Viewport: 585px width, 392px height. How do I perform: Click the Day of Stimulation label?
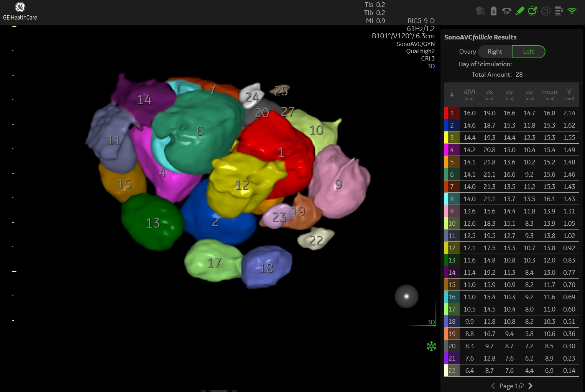tap(485, 64)
